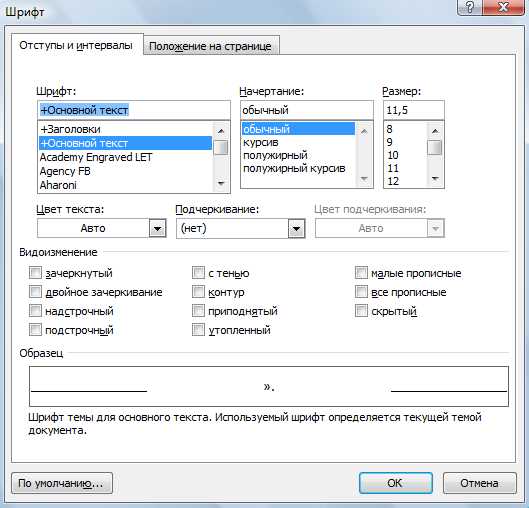Screen dimensions: 529x508
Task: Enable the зачеркнутый checkbox
Action: click(35, 273)
